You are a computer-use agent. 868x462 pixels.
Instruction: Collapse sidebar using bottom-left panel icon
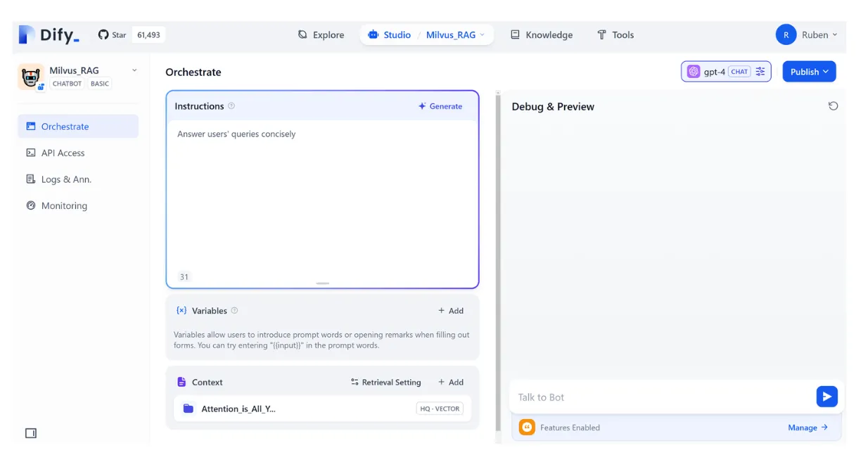(31, 433)
